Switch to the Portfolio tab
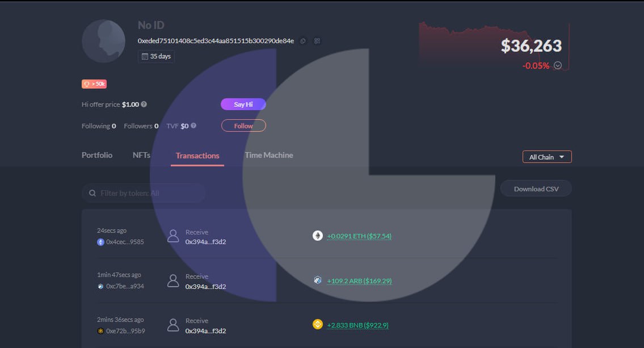Image resolution: width=644 pixels, height=348 pixels. [x=97, y=155]
